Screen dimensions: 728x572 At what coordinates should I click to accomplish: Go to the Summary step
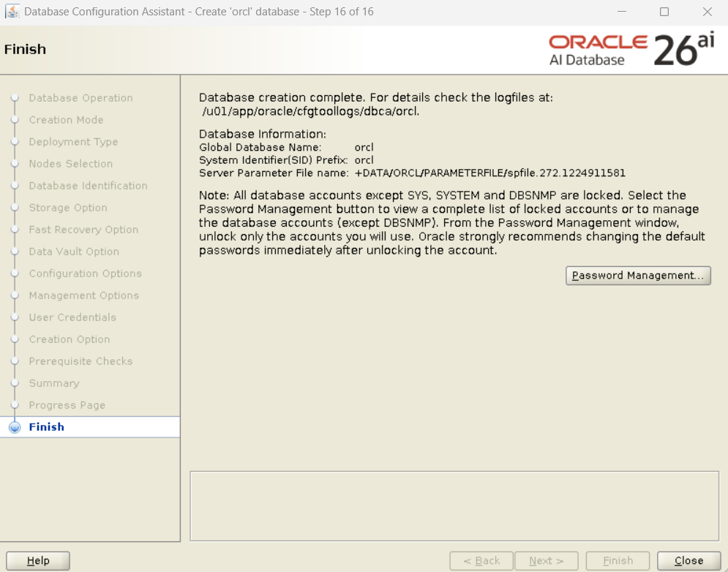click(x=53, y=383)
